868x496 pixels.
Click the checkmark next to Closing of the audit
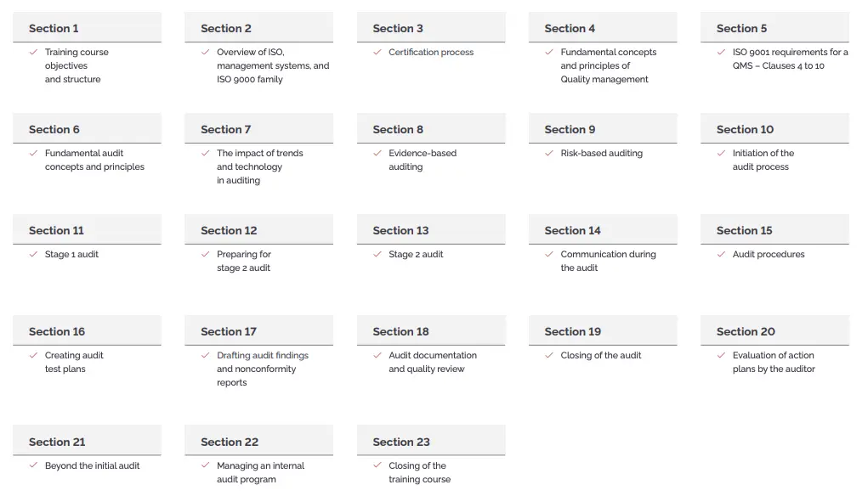549,356
